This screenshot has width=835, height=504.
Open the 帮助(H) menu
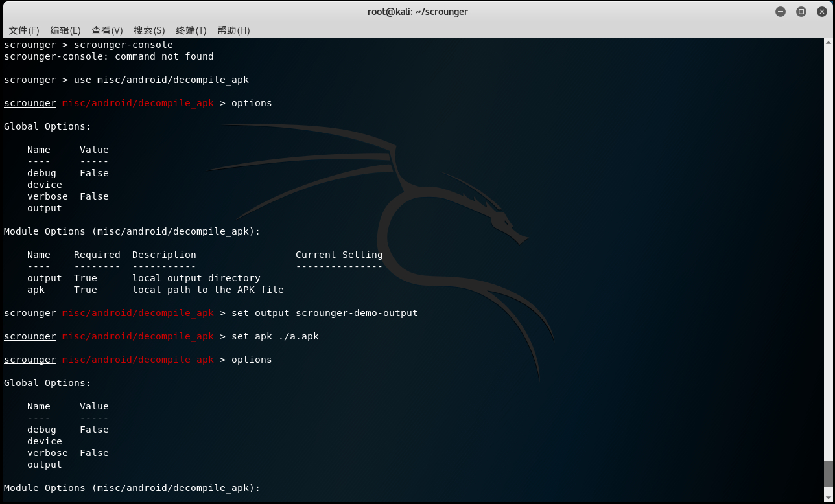[233, 30]
